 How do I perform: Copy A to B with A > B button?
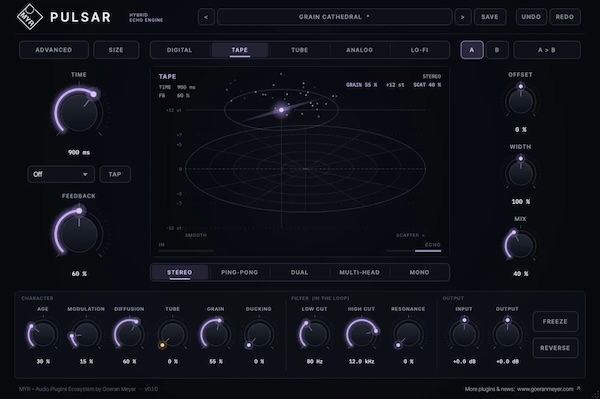(x=547, y=50)
